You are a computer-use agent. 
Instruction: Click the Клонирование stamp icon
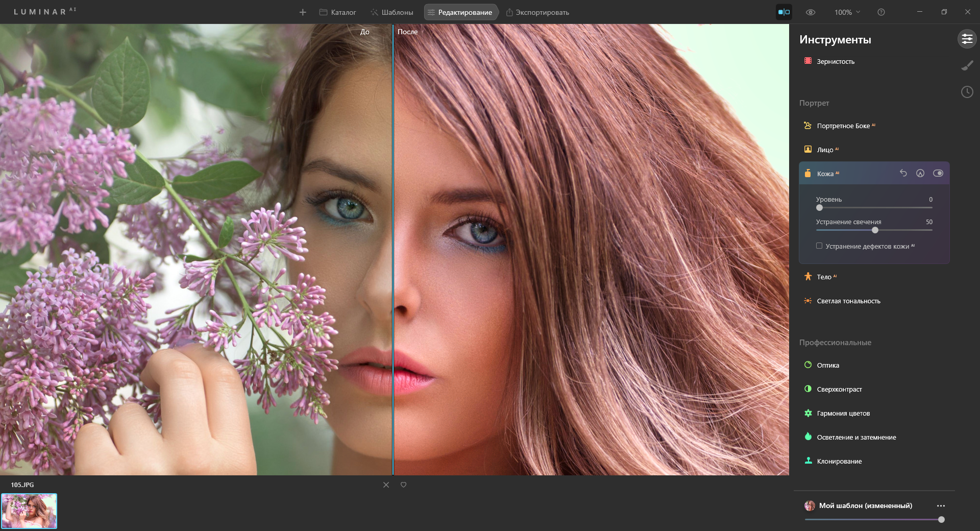point(808,461)
